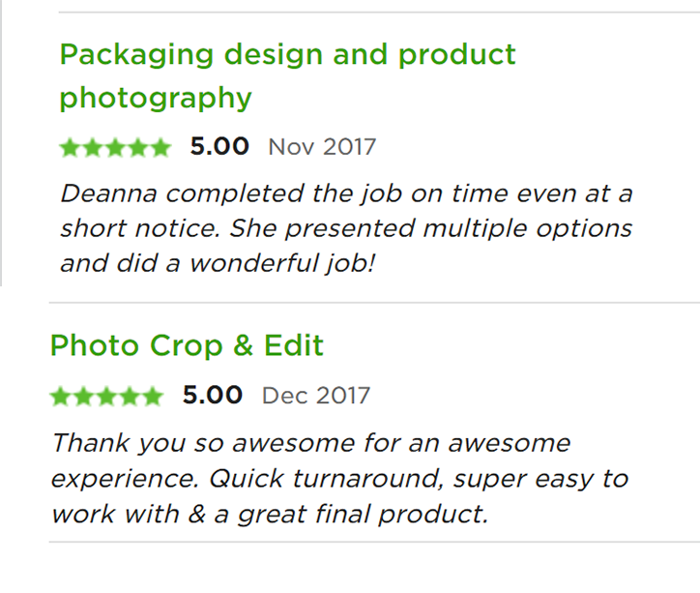Open the Photo Crop & Edit job
Screen dimensions: 700x593
(187, 345)
